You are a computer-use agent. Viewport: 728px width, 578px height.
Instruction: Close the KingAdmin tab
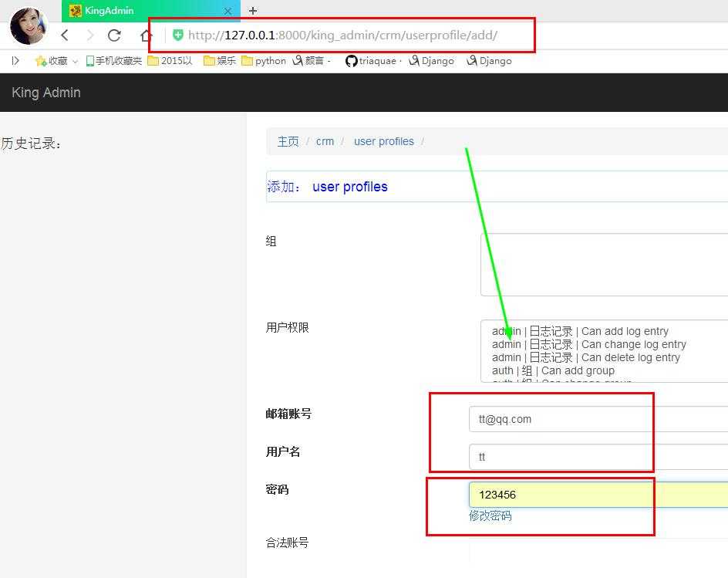click(x=228, y=11)
